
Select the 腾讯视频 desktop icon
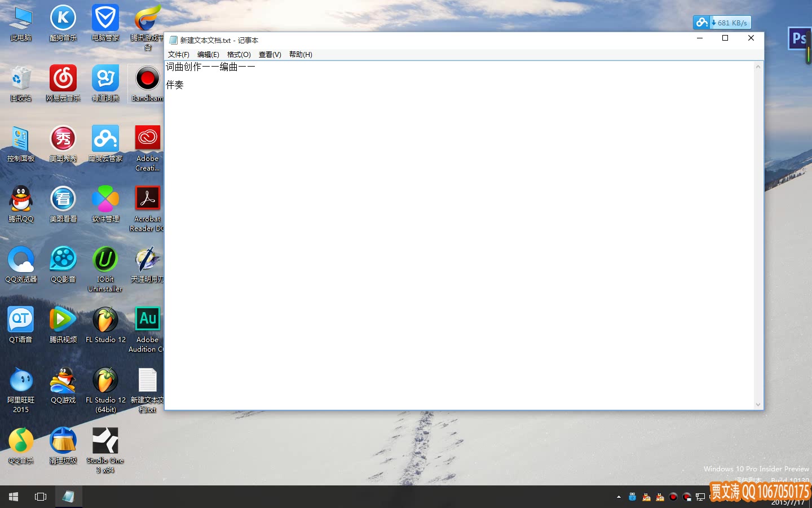63,325
